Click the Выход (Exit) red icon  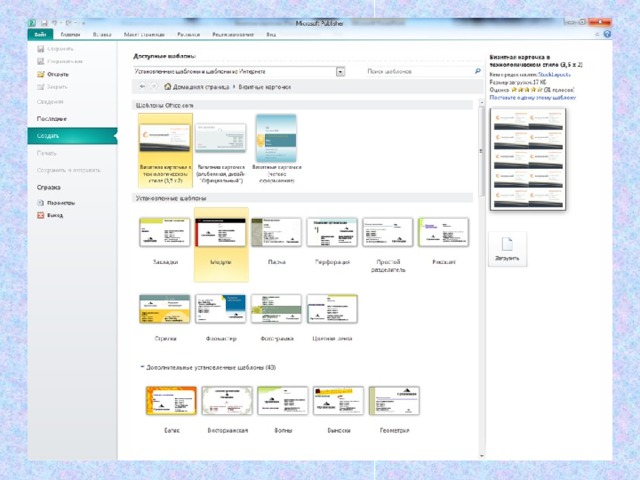pyautogui.click(x=40, y=214)
